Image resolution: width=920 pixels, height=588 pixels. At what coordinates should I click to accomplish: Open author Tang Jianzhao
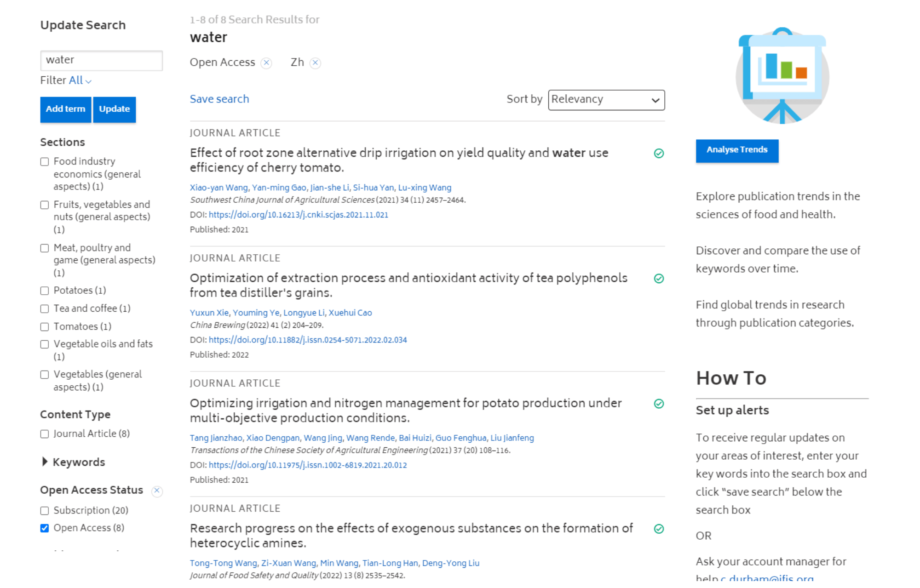coord(216,438)
